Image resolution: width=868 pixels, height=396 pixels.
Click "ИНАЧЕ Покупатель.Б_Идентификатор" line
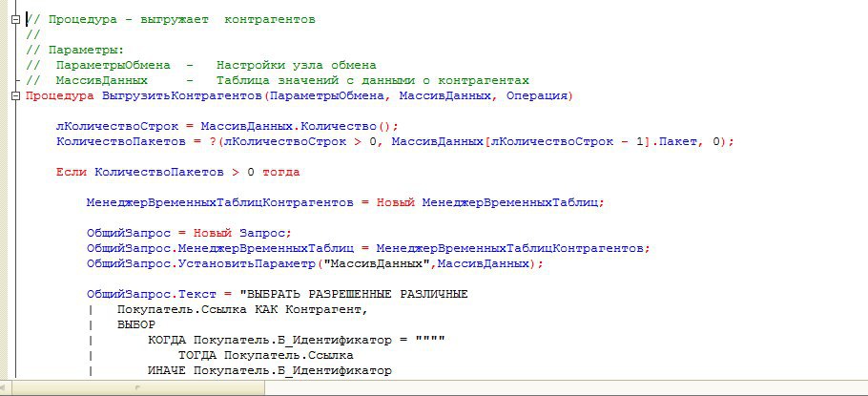[270, 371]
